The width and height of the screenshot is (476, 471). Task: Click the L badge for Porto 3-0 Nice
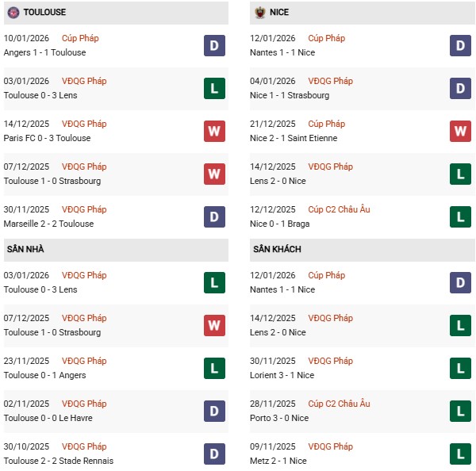[x=461, y=412]
